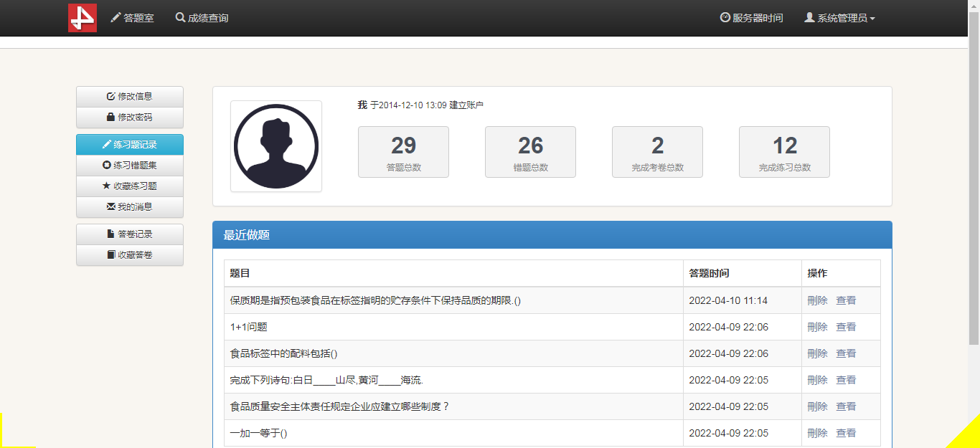Select the 练习题记录 sidebar tab

click(130, 145)
